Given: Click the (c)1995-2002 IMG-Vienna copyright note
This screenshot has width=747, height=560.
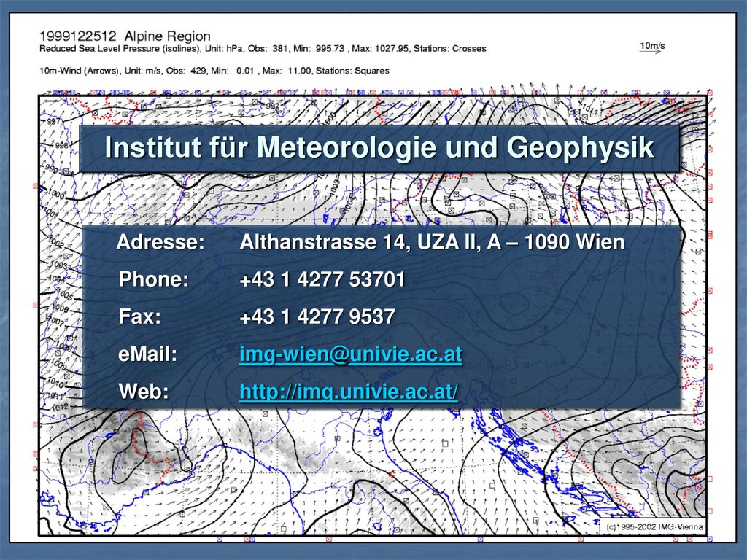Looking at the screenshot, I should point(654,526).
